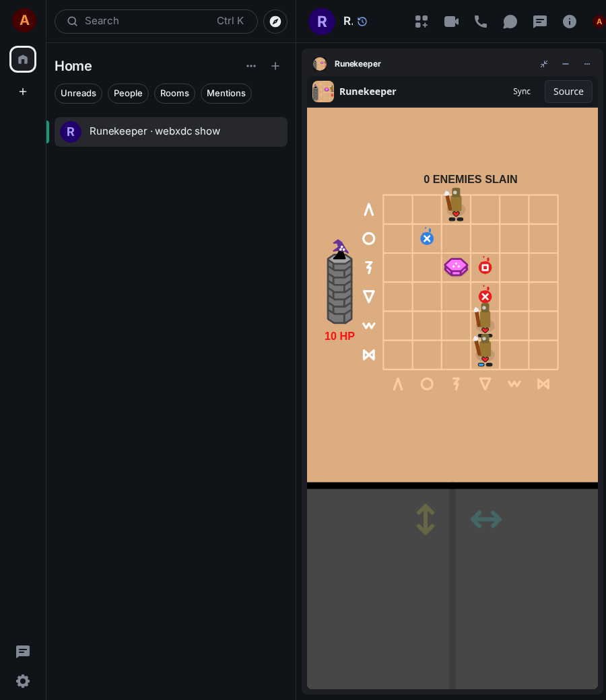Toggle the Mentions filter chip
Viewport: 606px width, 700px height.
click(226, 94)
